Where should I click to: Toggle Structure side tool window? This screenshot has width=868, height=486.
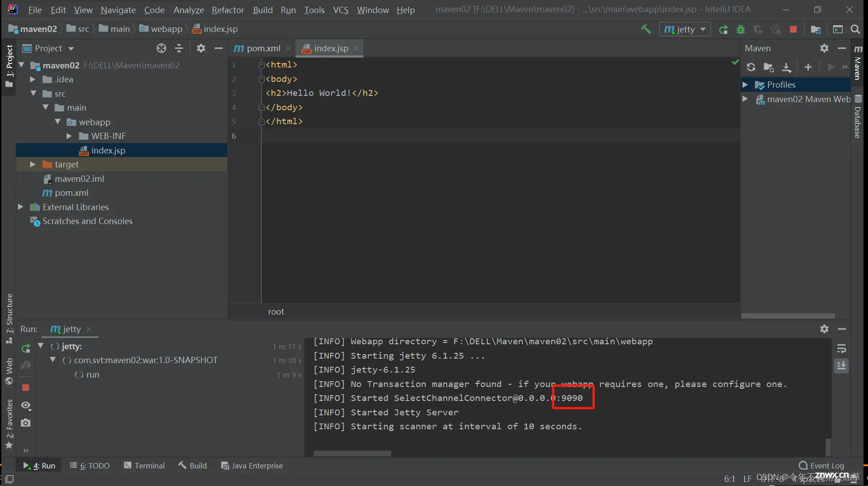tap(9, 319)
